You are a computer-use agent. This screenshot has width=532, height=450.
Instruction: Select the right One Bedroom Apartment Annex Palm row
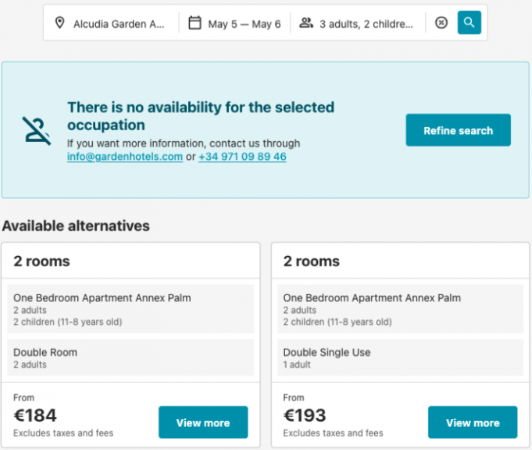coord(400,309)
